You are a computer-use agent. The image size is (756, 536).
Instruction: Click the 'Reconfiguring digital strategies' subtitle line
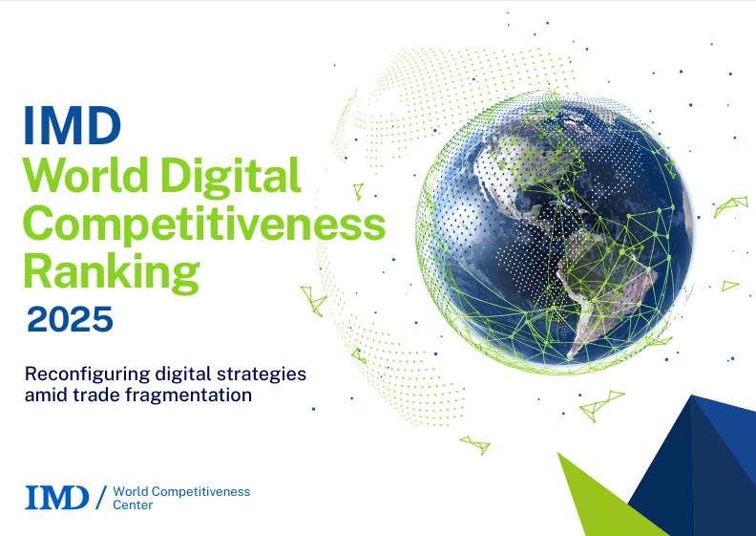pyautogui.click(x=165, y=374)
